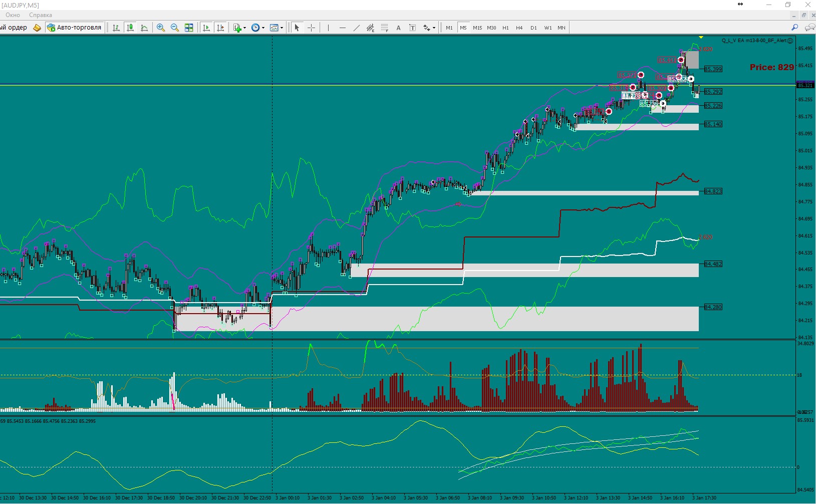Click the 85.140 price level label
Viewport: 816px width, 504px height.
[713, 124]
